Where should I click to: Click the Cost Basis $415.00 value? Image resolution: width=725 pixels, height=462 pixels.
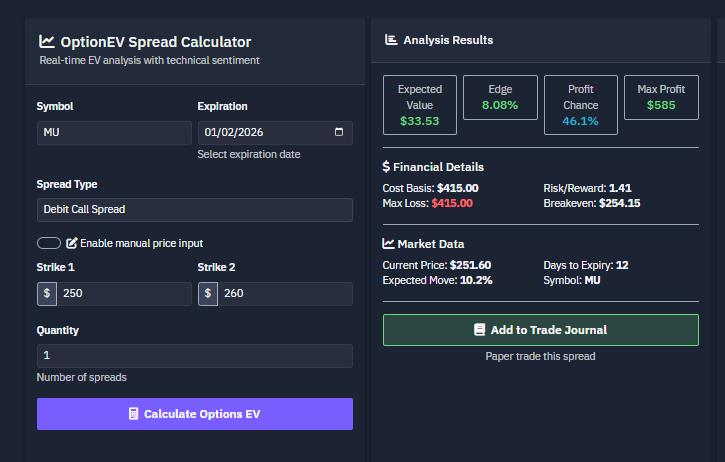click(x=458, y=188)
